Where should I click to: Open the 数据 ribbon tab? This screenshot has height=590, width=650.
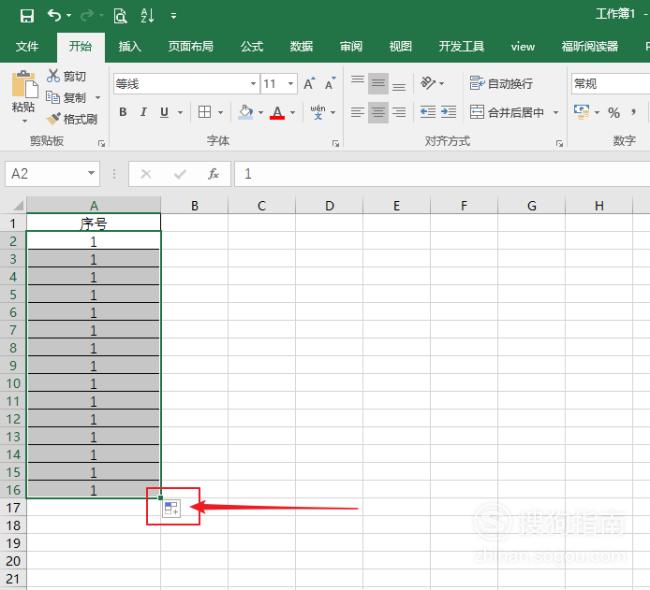click(x=301, y=46)
